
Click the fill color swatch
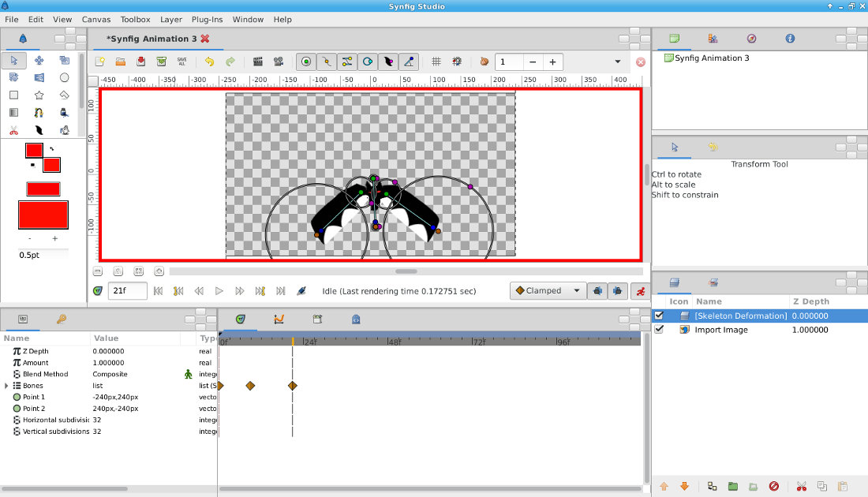(51, 165)
